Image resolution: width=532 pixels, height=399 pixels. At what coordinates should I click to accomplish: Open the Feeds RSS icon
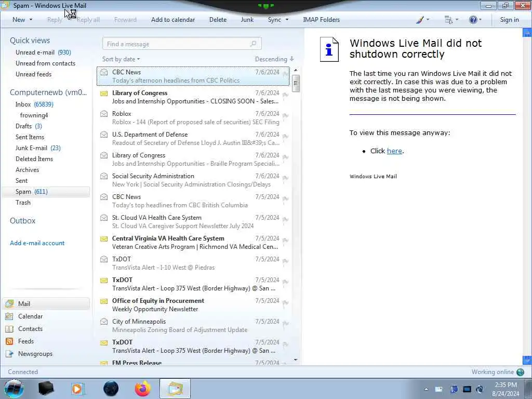(x=9, y=341)
